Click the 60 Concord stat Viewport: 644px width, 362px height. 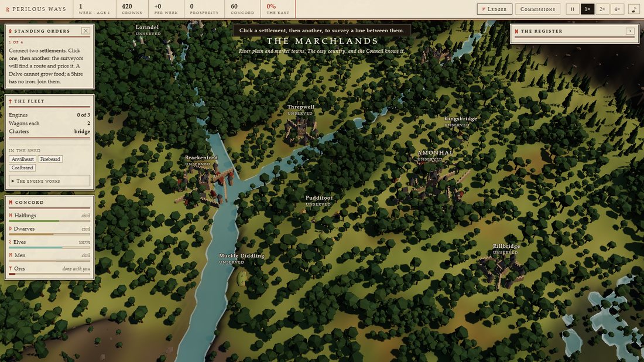point(242,9)
